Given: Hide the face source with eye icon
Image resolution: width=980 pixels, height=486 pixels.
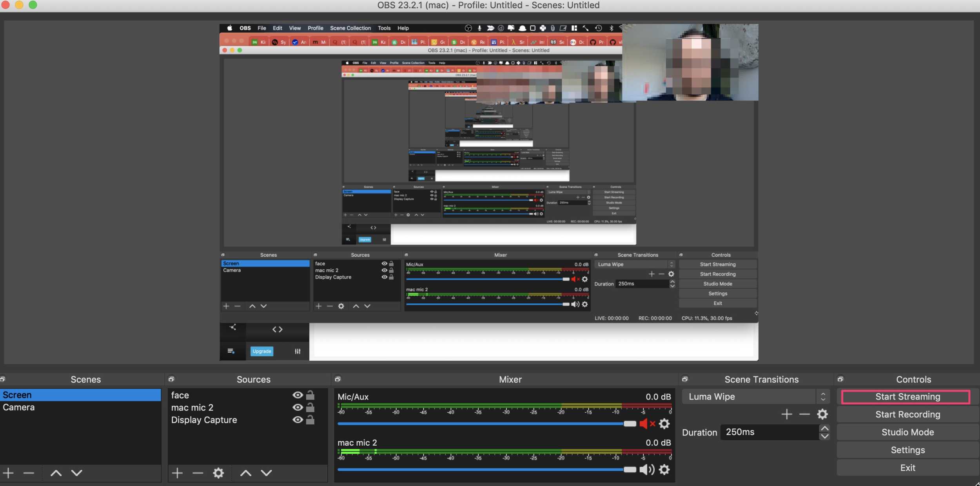Looking at the screenshot, I should click(298, 395).
